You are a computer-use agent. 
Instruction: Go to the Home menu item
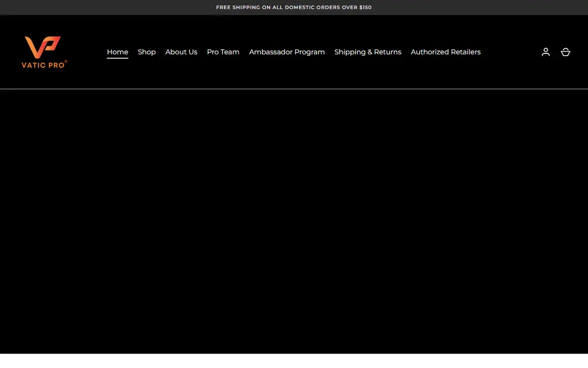pyautogui.click(x=118, y=52)
